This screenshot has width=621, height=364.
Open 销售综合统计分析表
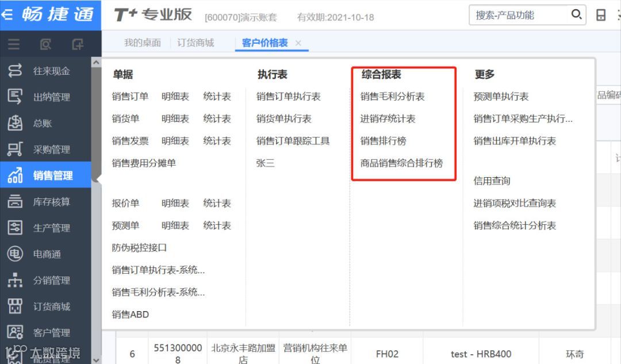pyautogui.click(x=515, y=226)
